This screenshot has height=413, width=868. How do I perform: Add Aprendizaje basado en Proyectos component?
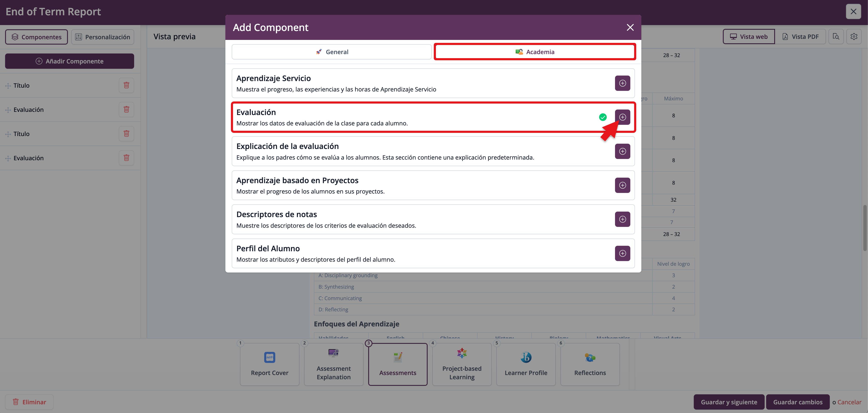click(622, 185)
